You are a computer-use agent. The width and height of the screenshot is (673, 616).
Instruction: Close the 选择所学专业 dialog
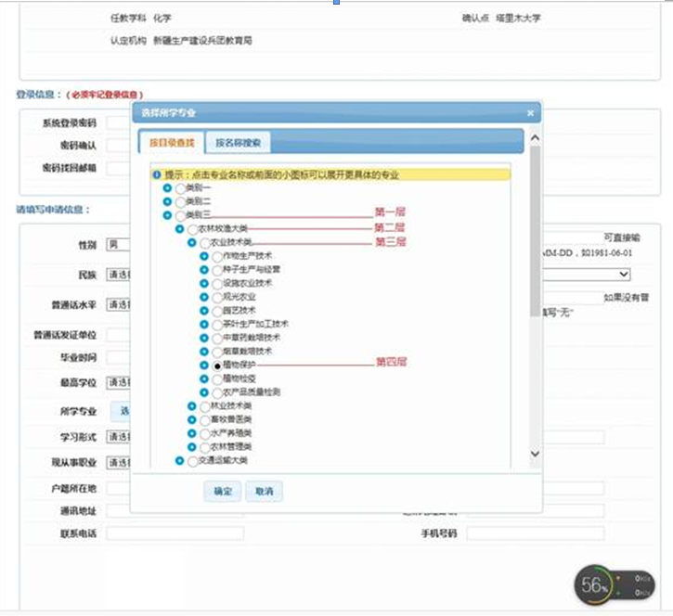530,113
